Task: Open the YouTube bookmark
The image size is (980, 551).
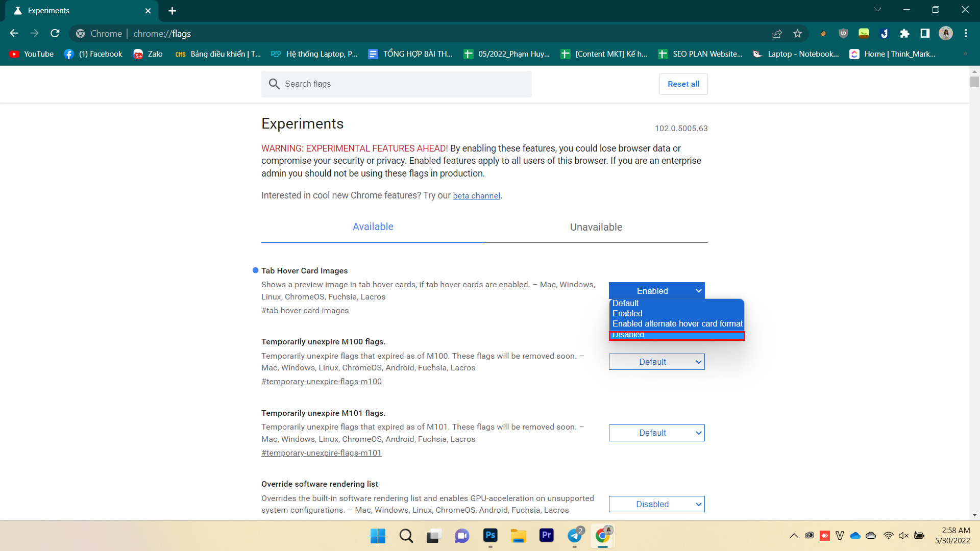Action: tap(32, 54)
